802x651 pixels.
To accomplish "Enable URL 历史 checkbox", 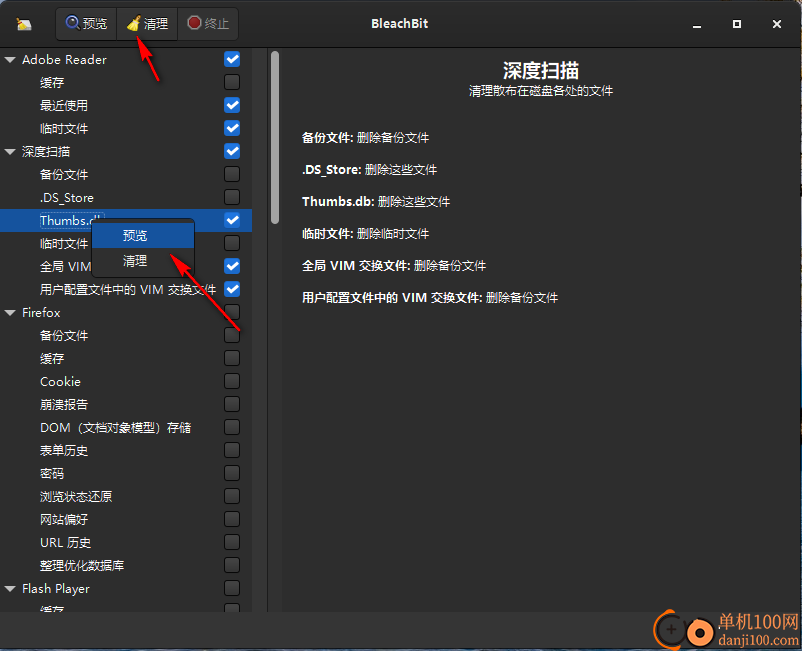I will [x=232, y=543].
